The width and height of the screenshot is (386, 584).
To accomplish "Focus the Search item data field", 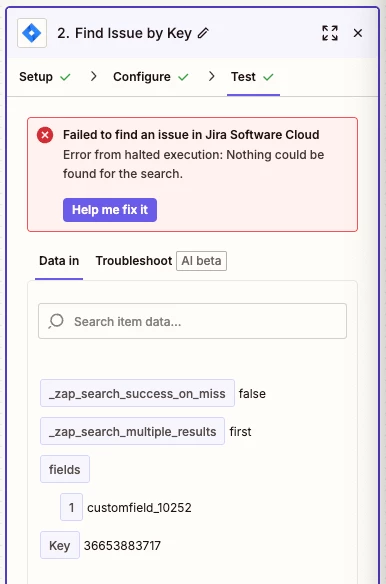I will tap(192, 321).
